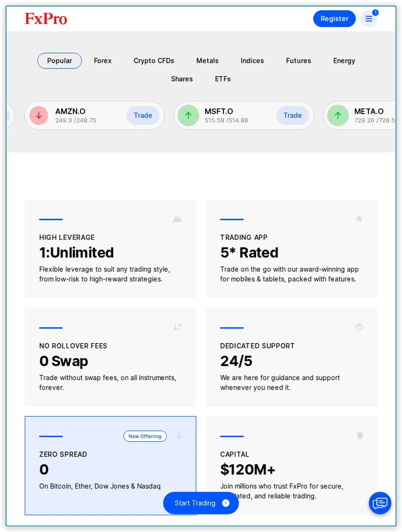
Task: Switch to the Crypto CFDs tab
Action: click(x=154, y=61)
